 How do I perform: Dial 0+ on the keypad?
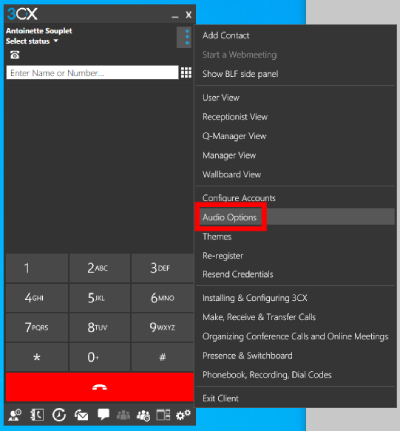click(x=100, y=357)
